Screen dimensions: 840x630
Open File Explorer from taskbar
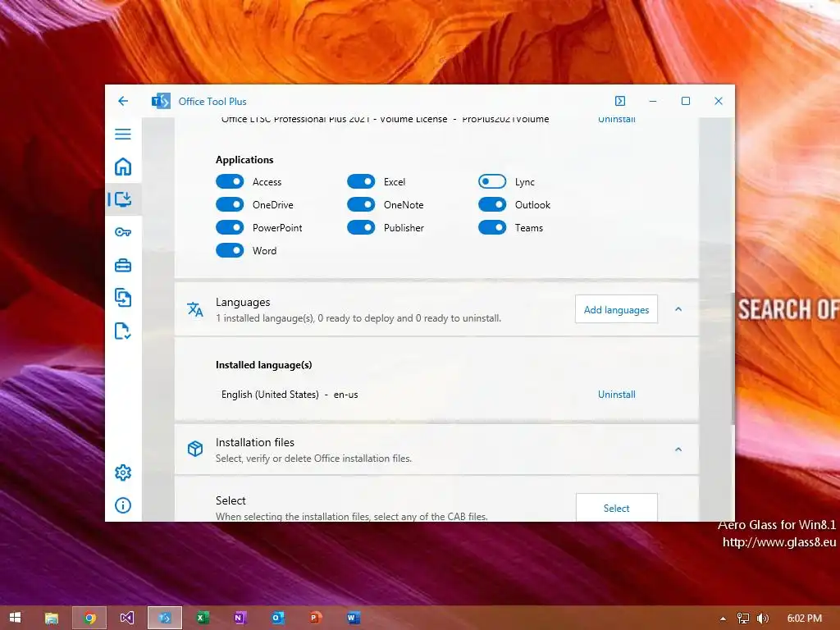coord(52,618)
